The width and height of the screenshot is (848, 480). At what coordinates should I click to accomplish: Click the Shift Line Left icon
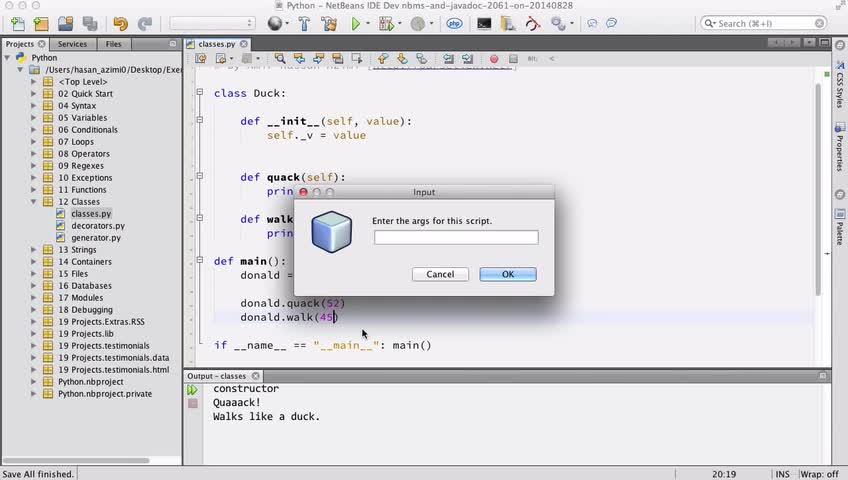[x=448, y=58]
